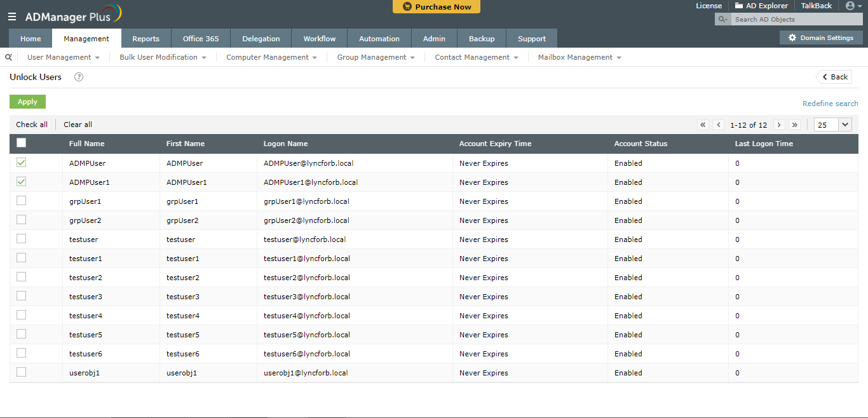The height and width of the screenshot is (418, 868).
Task: Check the testuser row checkbox
Action: (22, 239)
